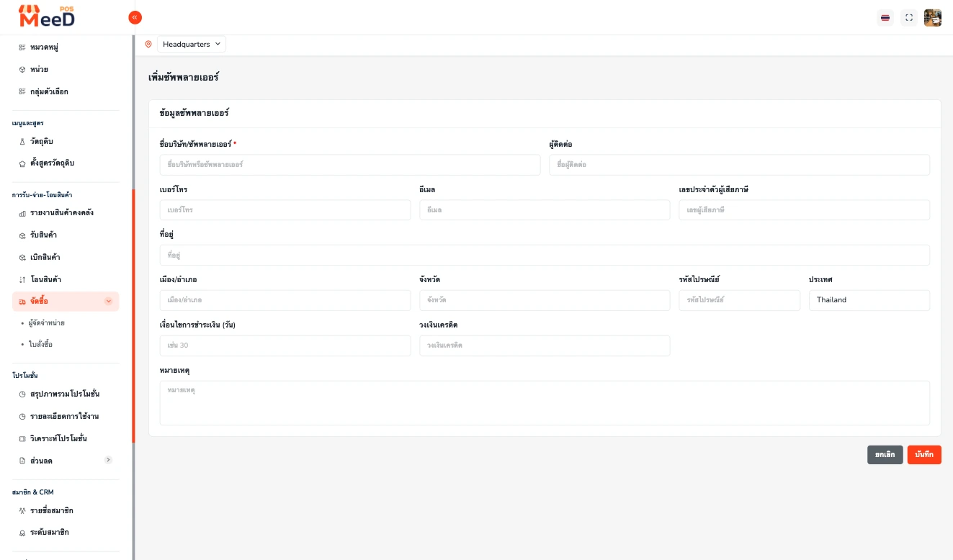The image size is (953, 560).
Task: Click the โอนสินค้า transfer arrows icon
Action: pos(22,279)
